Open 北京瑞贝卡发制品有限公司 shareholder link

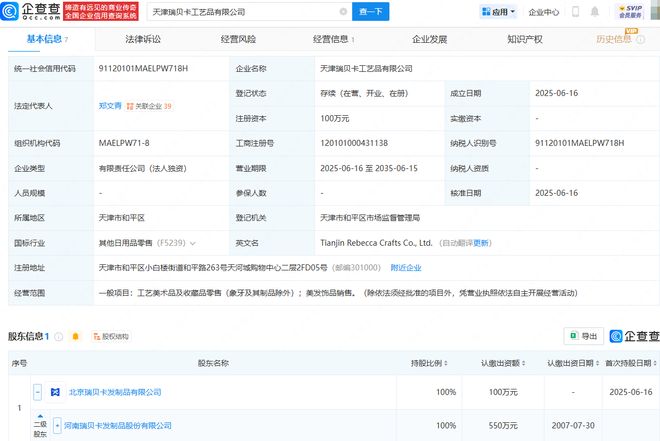115,392
